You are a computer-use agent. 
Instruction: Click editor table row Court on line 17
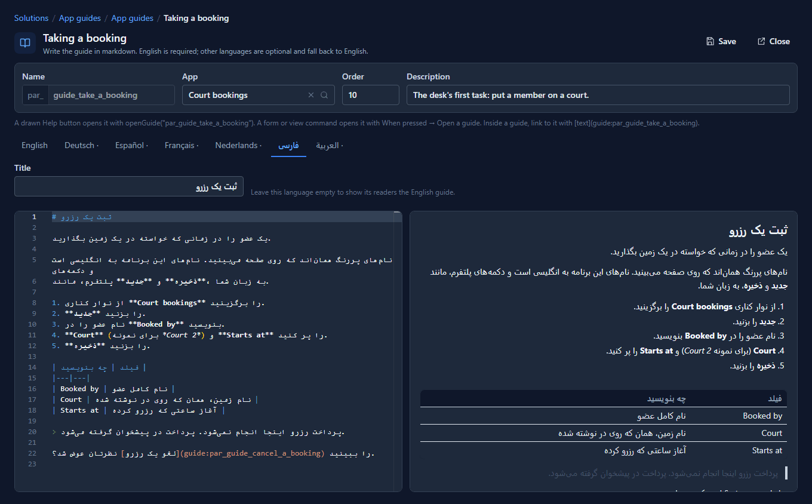(155, 399)
